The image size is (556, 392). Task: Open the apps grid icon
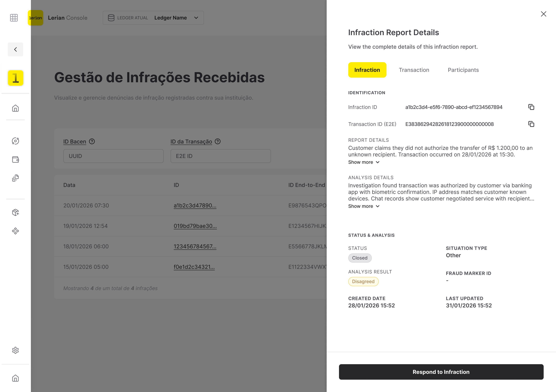[14, 18]
